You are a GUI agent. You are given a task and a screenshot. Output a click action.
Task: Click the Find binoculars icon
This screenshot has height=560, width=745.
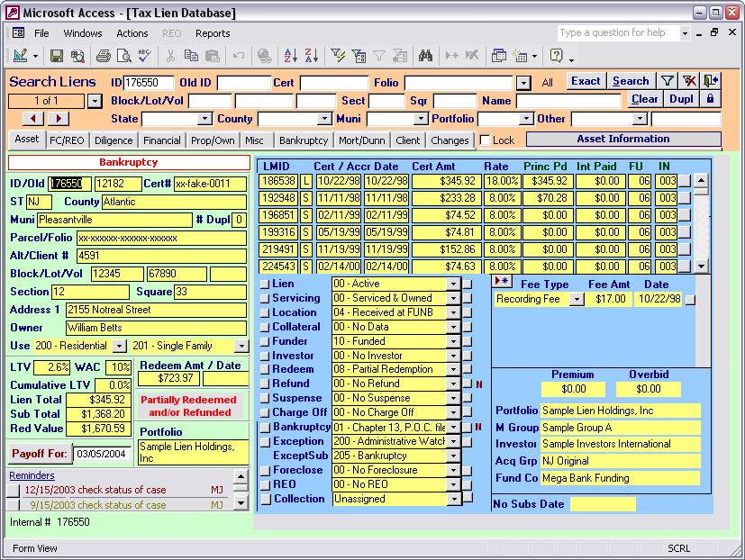[425, 56]
